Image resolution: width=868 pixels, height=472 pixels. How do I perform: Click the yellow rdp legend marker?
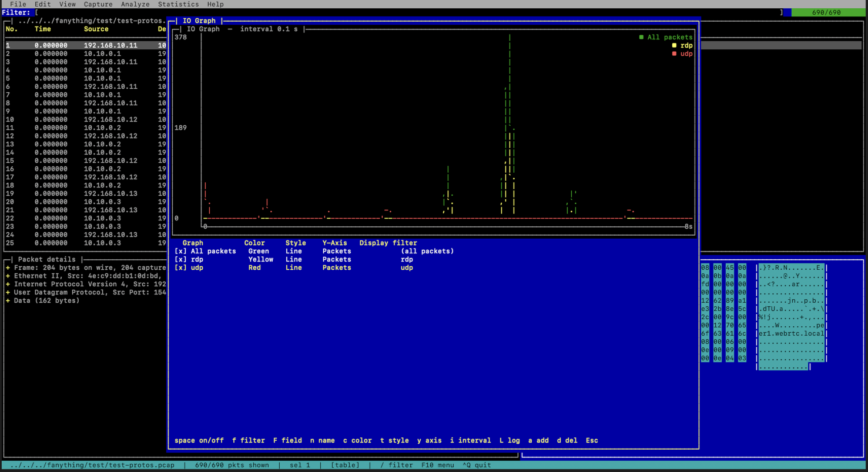[x=674, y=45]
